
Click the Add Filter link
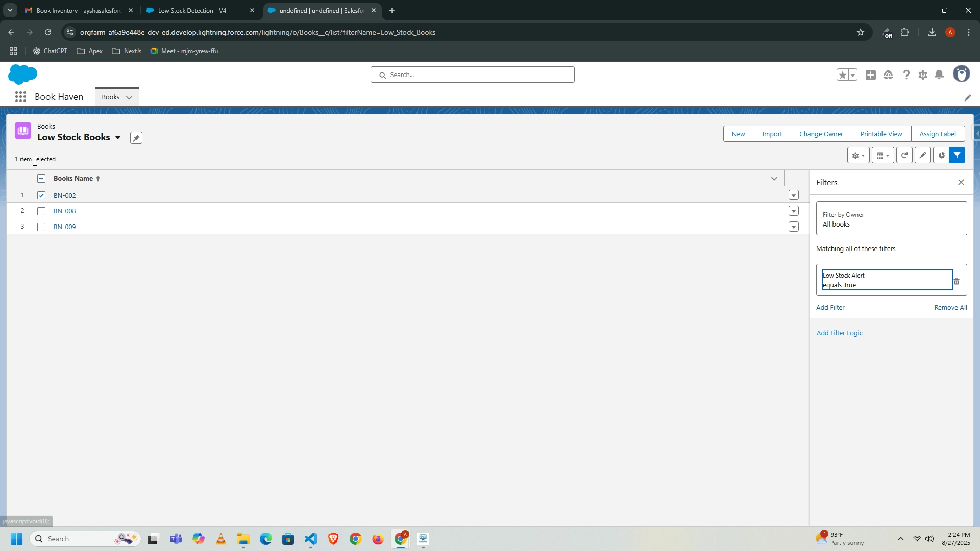(x=830, y=307)
